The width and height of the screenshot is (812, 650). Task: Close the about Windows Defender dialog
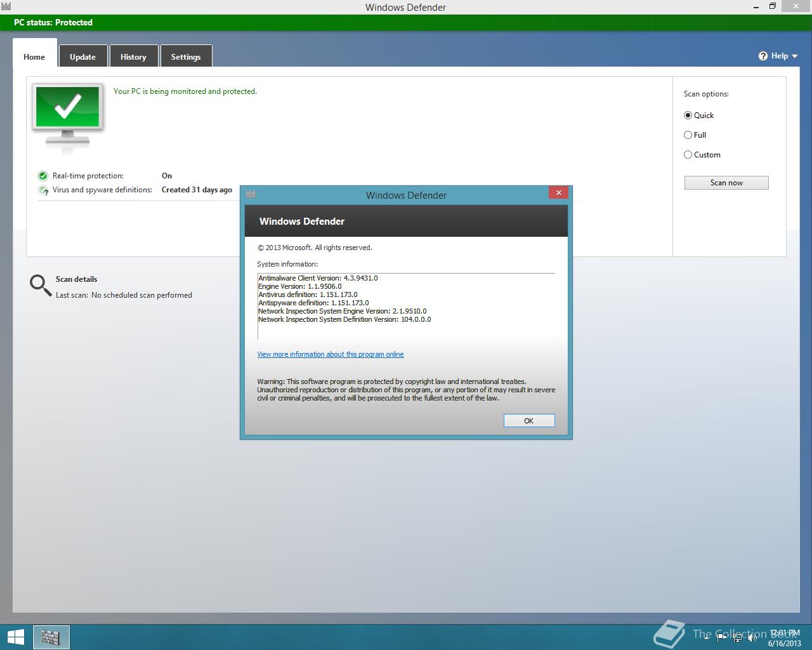coord(558,193)
